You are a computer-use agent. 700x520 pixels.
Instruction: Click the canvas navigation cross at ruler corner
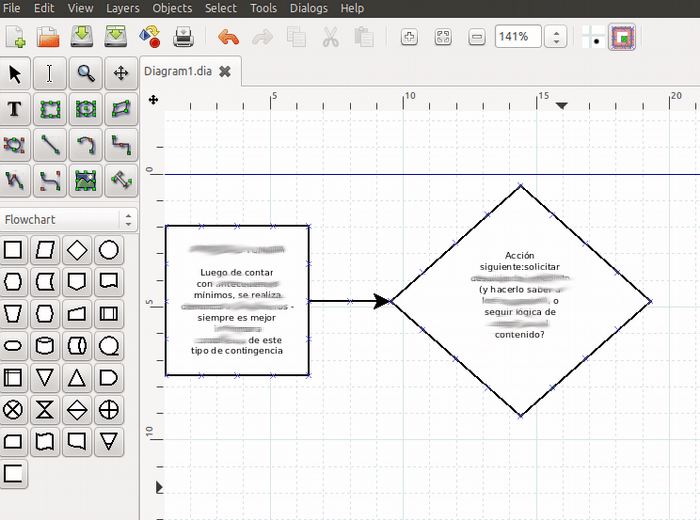tap(153, 100)
